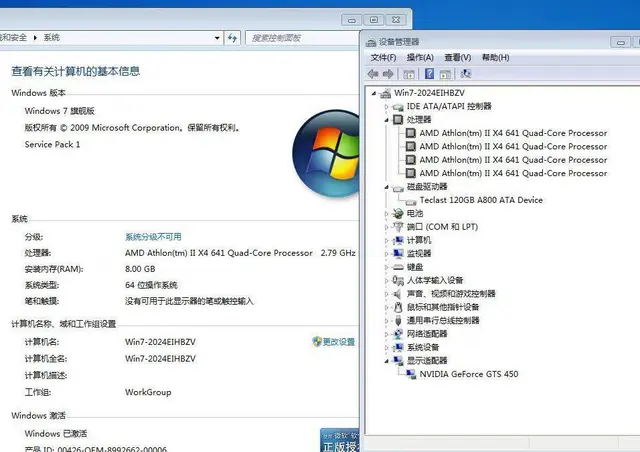Click the Windows 已激活 activation status text
The height and width of the screenshot is (452, 640).
pyautogui.click(x=56, y=434)
